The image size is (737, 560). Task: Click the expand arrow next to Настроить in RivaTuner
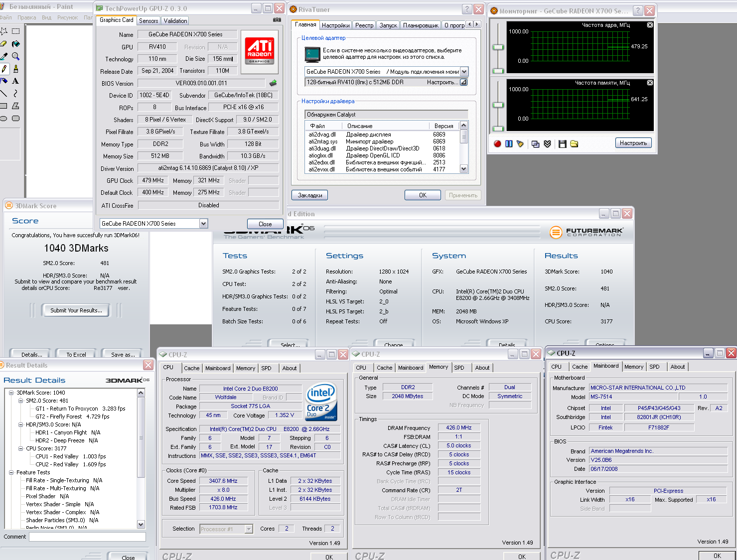[x=463, y=82]
